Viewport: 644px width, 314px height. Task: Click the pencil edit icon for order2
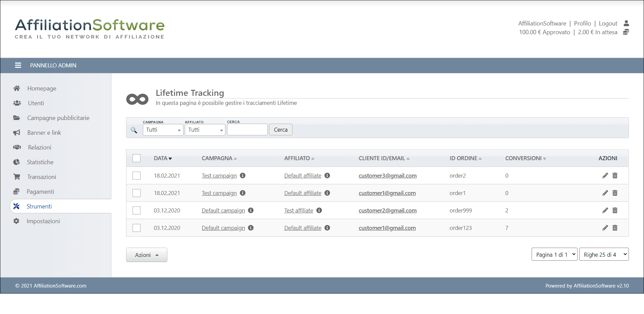[x=605, y=176]
